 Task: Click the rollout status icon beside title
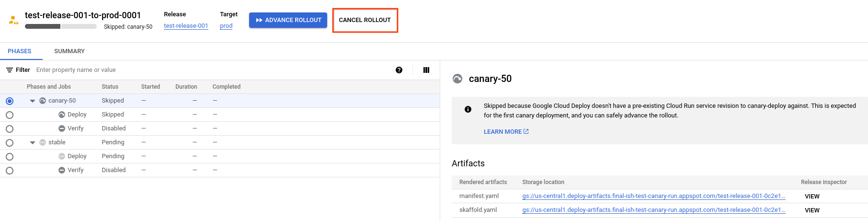pos(13,20)
